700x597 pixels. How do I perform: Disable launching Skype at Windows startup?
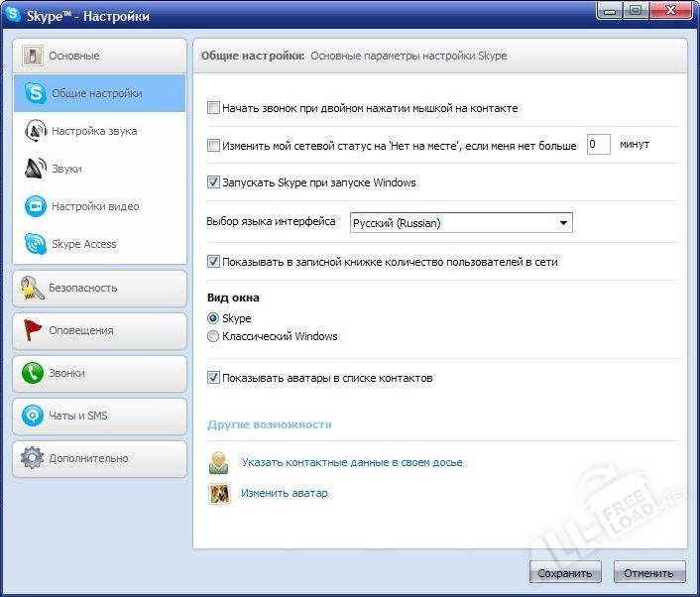213,182
